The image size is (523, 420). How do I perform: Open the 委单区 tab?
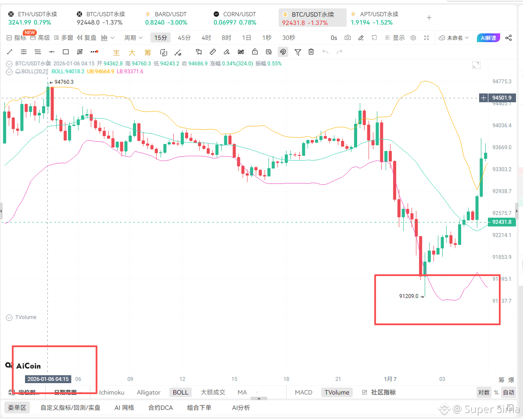[x=17, y=408]
